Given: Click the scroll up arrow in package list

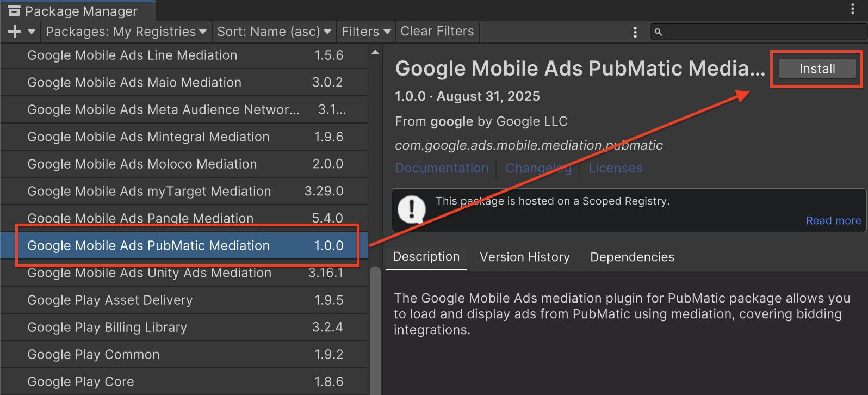Looking at the screenshot, I should coord(375,53).
